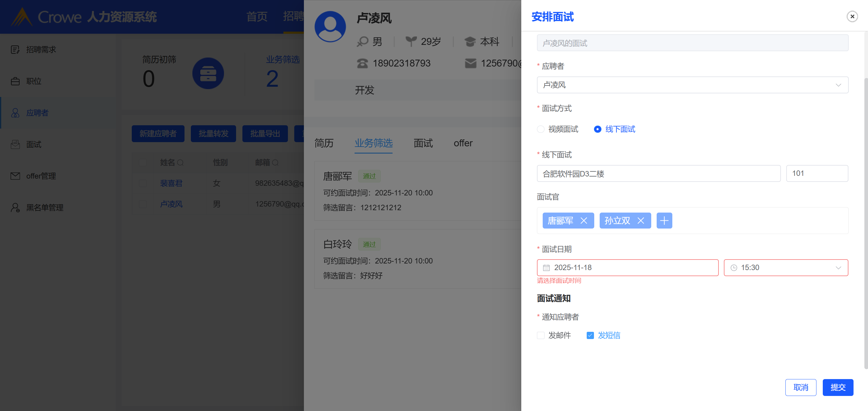Select 视频面试 radio option
Viewport: 868px width, 411px height.
pyautogui.click(x=541, y=129)
